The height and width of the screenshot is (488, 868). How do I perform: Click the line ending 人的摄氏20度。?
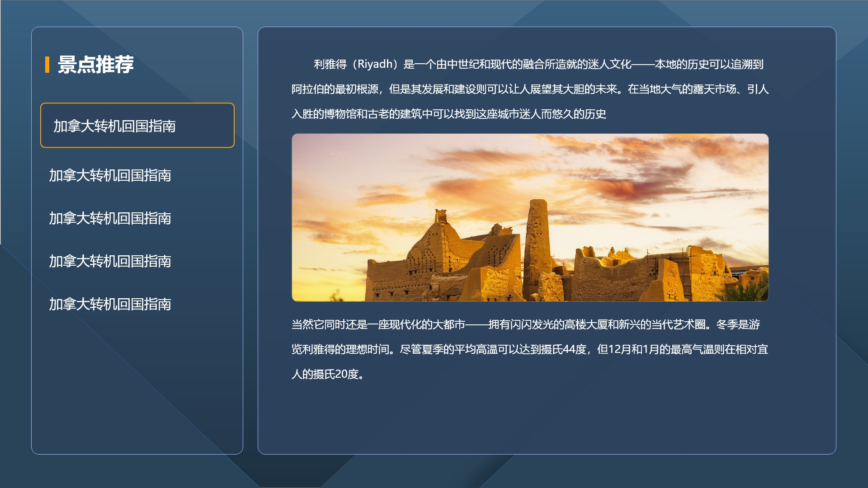point(328,374)
